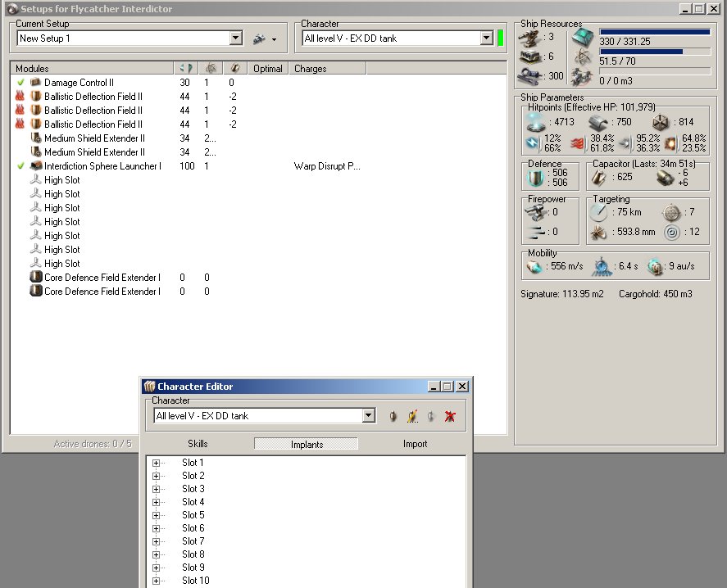727x588 pixels.
Task: Click the CPU resource icon in Ship Resources
Action: click(583, 37)
